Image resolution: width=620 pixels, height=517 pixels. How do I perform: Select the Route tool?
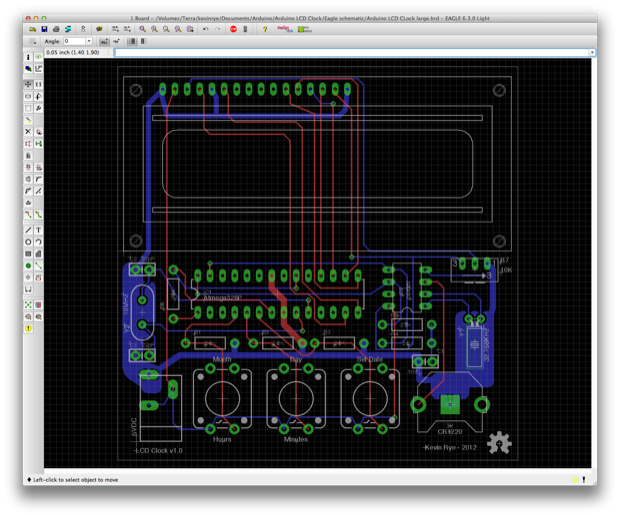tap(28, 215)
